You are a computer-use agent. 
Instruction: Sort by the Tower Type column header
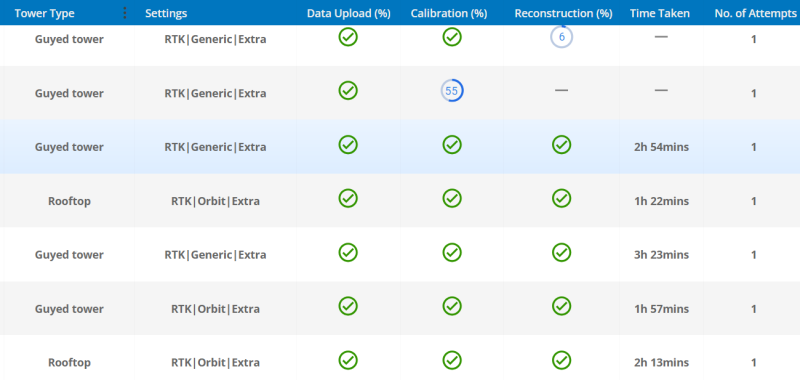coord(44,13)
